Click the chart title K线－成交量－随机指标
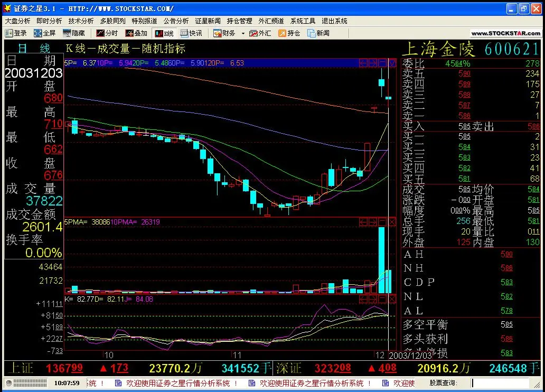Screen dimensions: 545x392 point(126,49)
